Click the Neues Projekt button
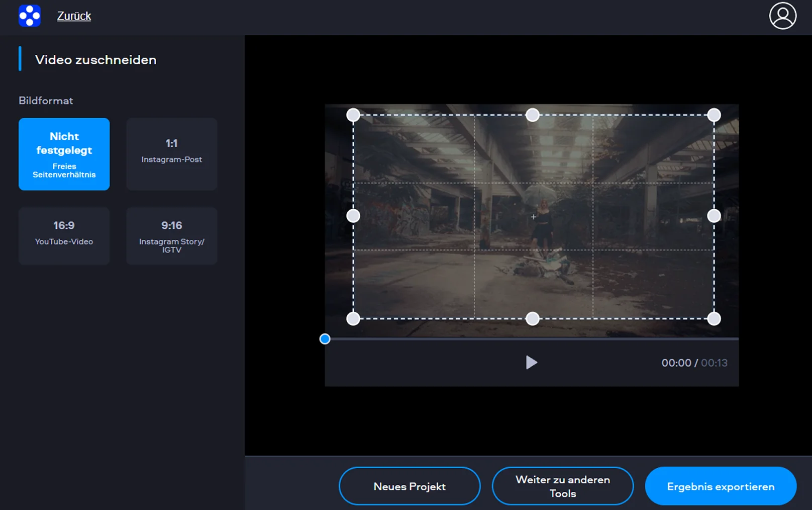Screen dimensions: 812x510 [410, 486]
